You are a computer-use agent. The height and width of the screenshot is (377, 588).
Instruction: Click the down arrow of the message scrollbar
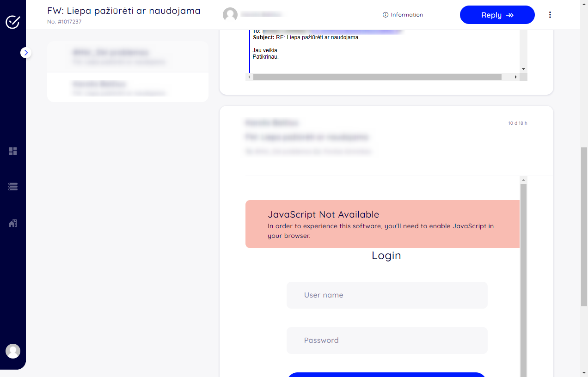pyautogui.click(x=523, y=68)
